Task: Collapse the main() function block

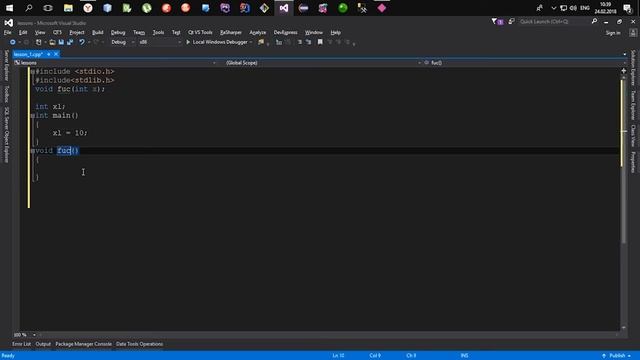Action: click(x=33, y=116)
